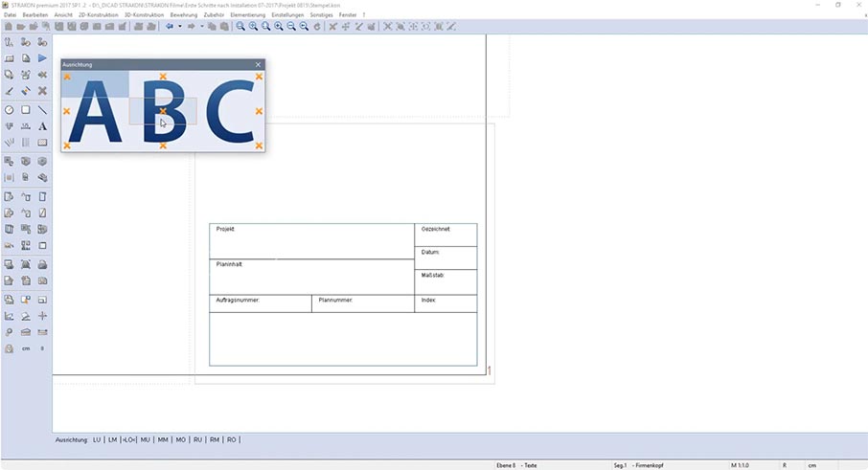Select top-left anchor in Ausrichtung dialog
This screenshot has width=868, height=470.
[67, 77]
